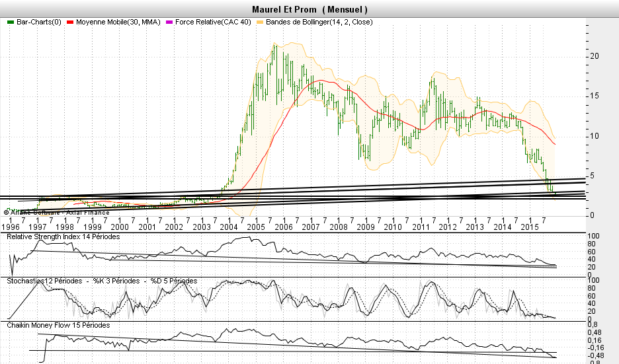Click the 10 price axis value
This screenshot has height=364, width=619.
coord(595,136)
